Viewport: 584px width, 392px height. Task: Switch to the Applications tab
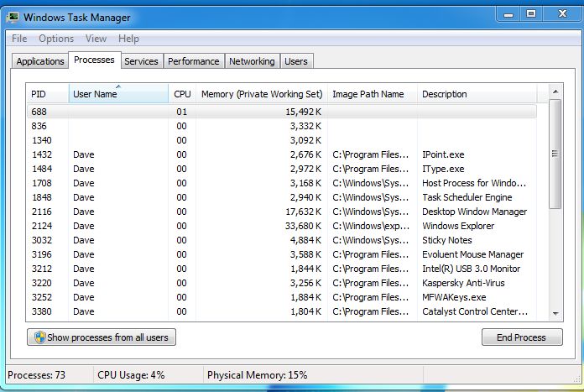click(x=39, y=61)
